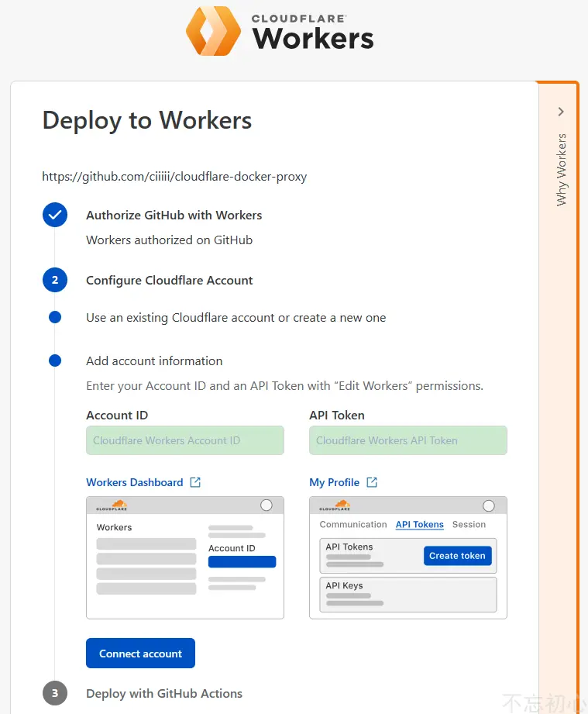Click the Cloudflare Workers logo
The width and height of the screenshot is (588, 714).
tap(280, 31)
